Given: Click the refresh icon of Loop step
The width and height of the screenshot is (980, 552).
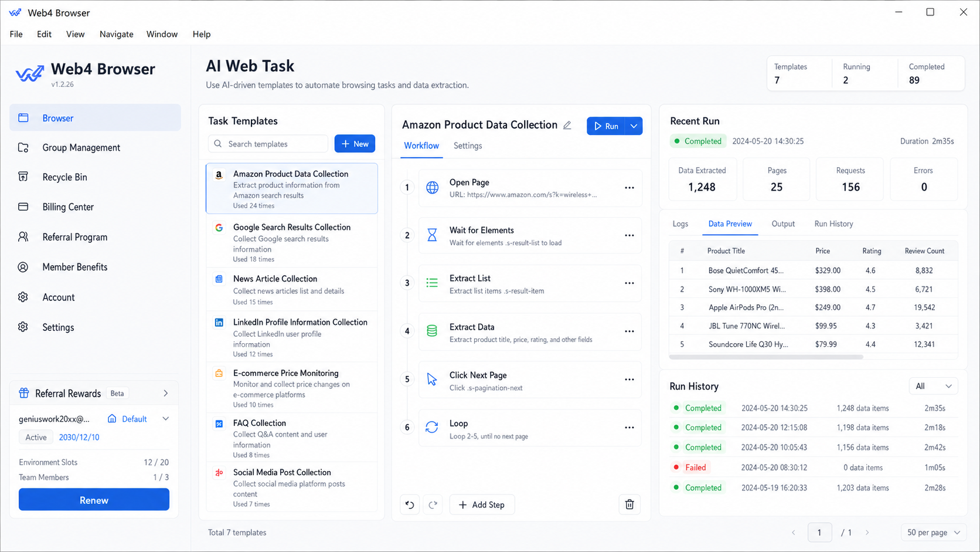Looking at the screenshot, I should coord(432,427).
